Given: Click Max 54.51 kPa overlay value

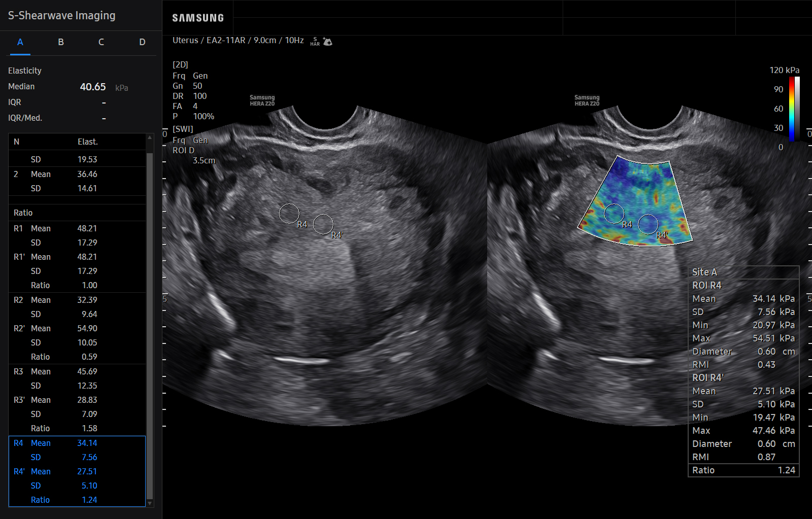Looking at the screenshot, I should tap(773, 338).
